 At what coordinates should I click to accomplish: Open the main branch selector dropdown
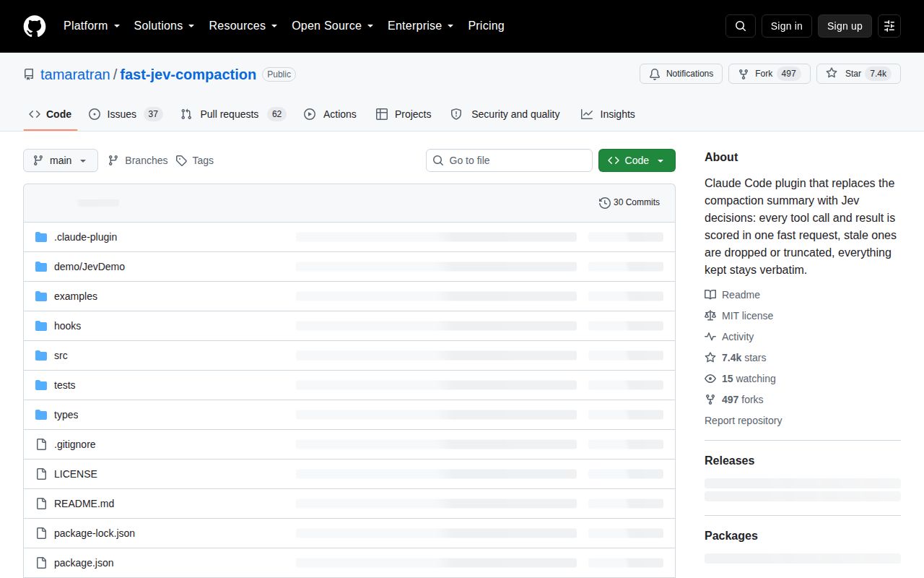(x=61, y=160)
